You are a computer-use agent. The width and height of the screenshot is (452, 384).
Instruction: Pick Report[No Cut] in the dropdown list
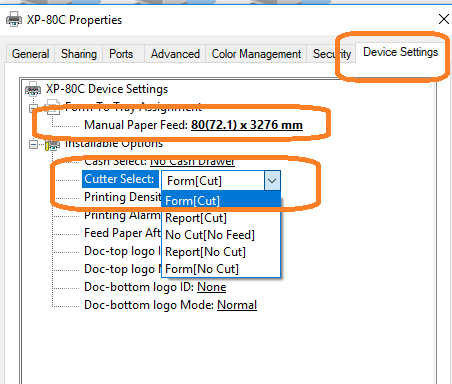coord(205,252)
